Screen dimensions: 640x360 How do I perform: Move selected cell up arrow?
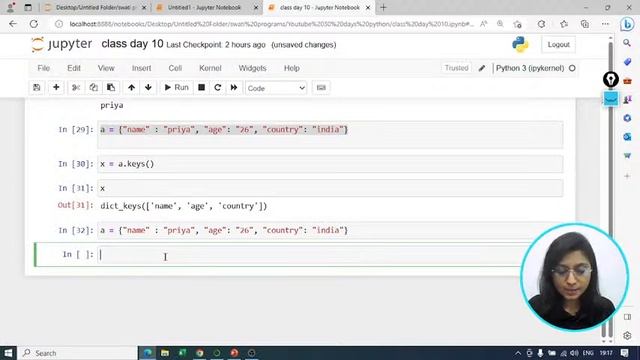(131, 88)
